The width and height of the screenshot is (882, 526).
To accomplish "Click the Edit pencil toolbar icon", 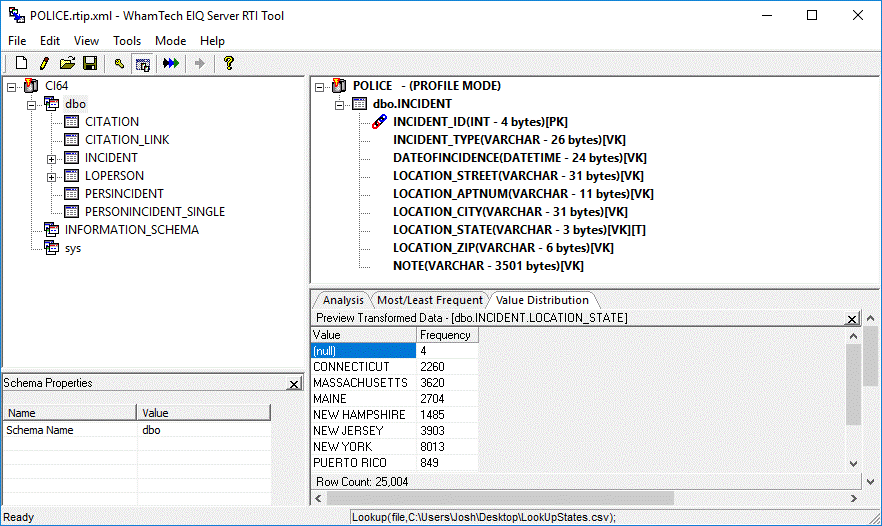I will 44,63.
